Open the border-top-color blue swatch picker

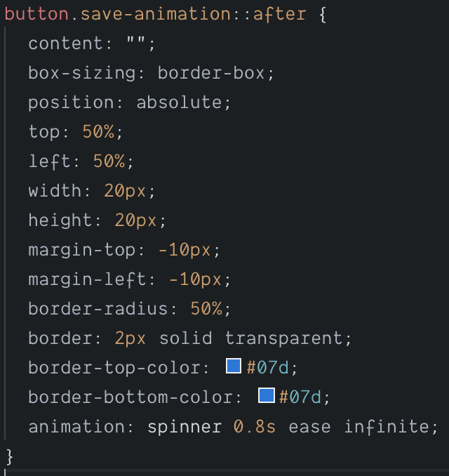pyautogui.click(x=234, y=366)
